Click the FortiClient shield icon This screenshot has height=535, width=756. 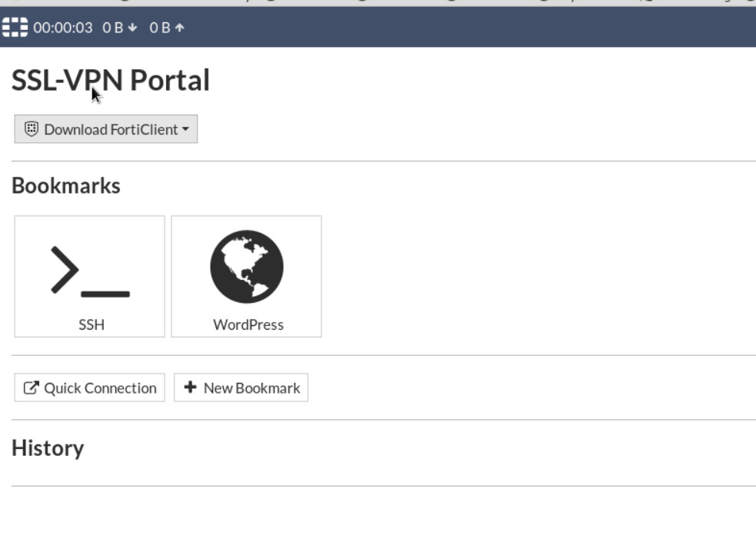coord(32,129)
